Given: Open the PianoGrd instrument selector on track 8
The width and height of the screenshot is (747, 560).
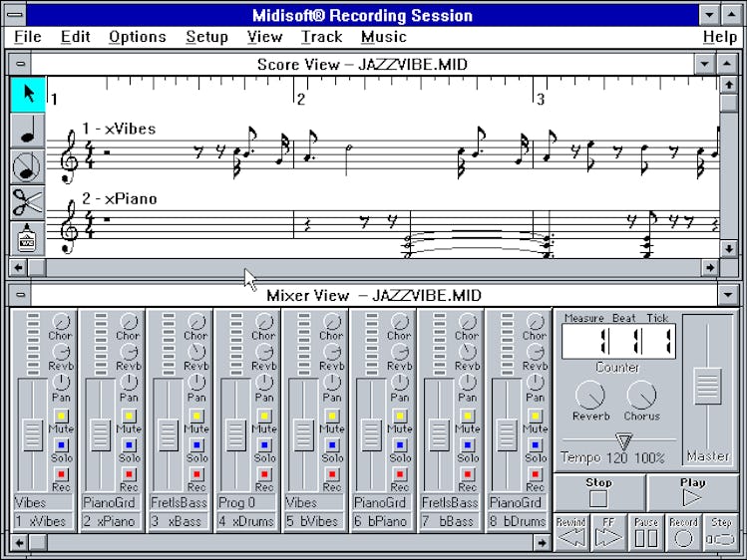Looking at the screenshot, I should [518, 502].
